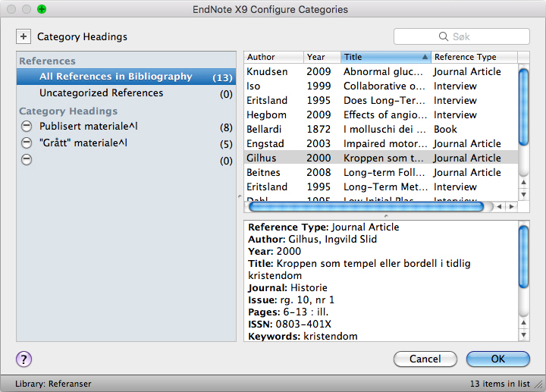Viewport: 546px width, 392px height.
Task: Select the Hegbom 2009 reference
Action: 381,114
